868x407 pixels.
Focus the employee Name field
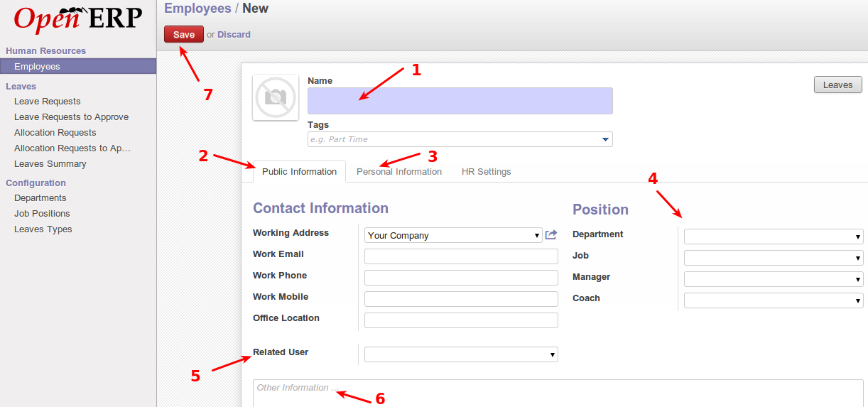coord(460,101)
